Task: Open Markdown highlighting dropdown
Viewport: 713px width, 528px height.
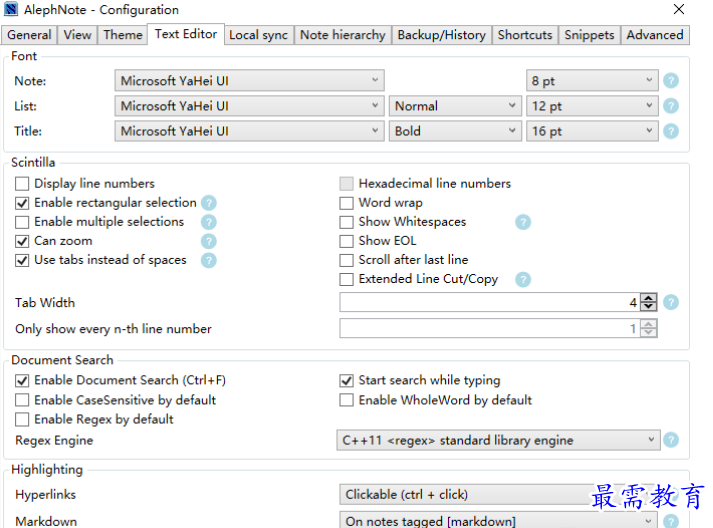Action: click(x=498, y=521)
